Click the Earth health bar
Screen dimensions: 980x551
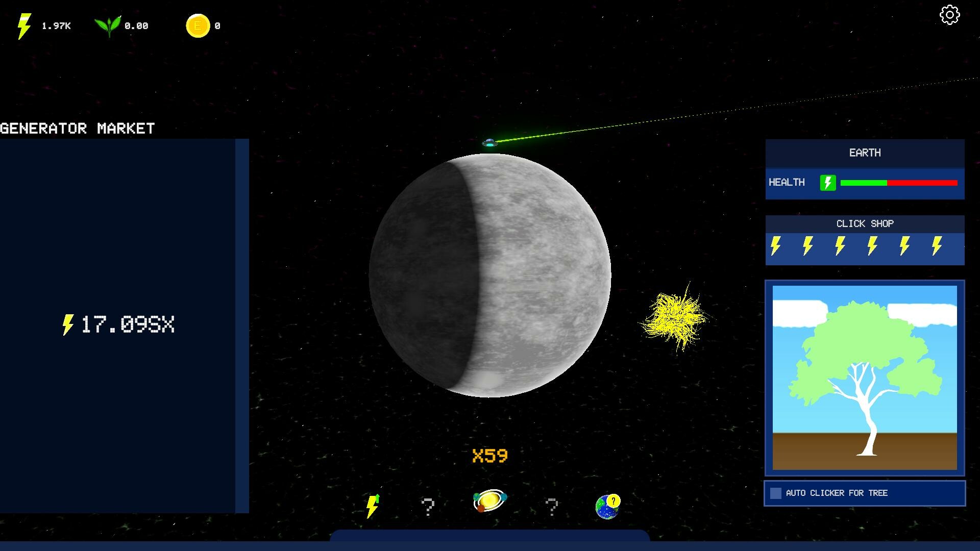[898, 183]
